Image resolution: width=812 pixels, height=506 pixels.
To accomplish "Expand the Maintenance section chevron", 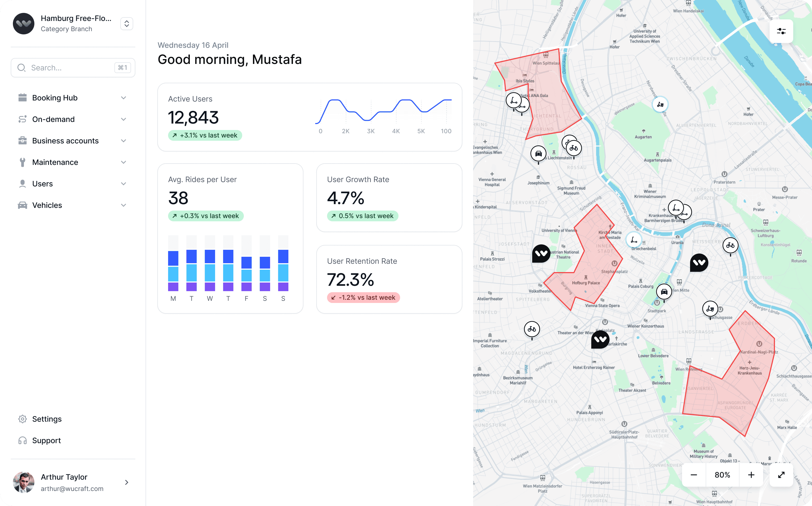I will click(124, 162).
